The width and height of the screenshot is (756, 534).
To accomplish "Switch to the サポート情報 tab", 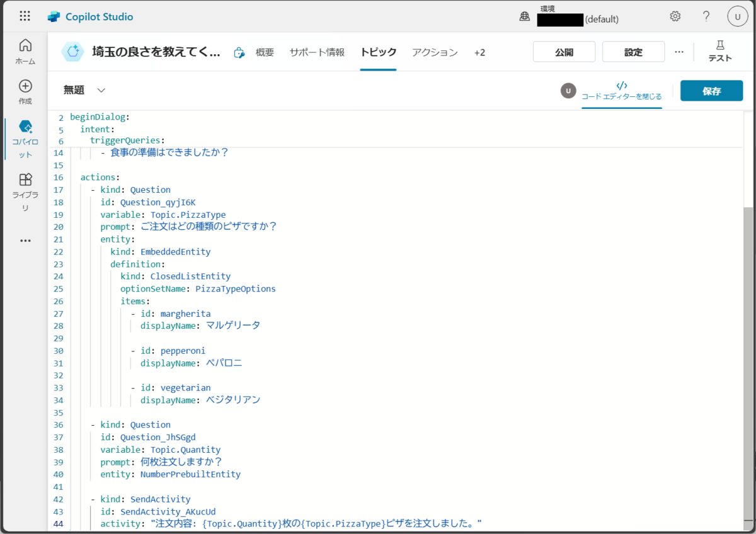I will tap(317, 53).
